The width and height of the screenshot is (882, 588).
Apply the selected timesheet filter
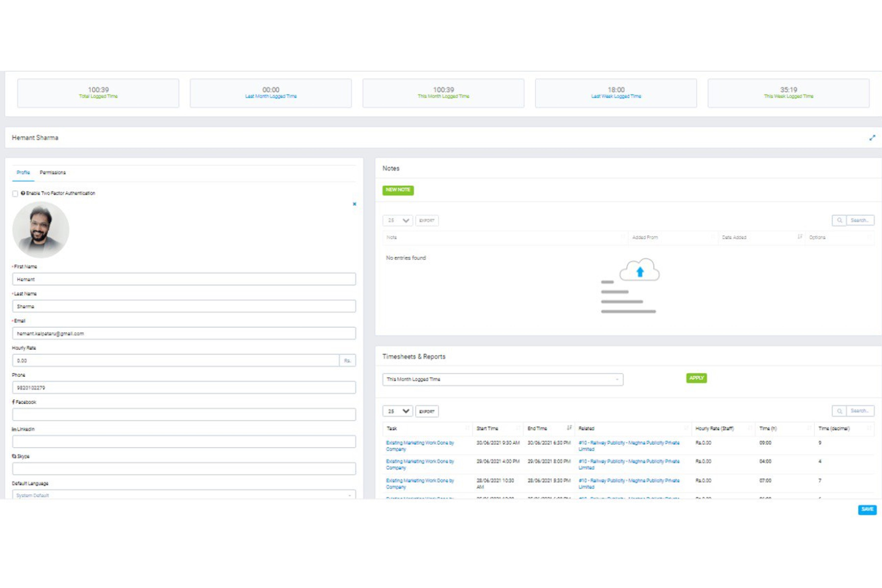tap(696, 378)
